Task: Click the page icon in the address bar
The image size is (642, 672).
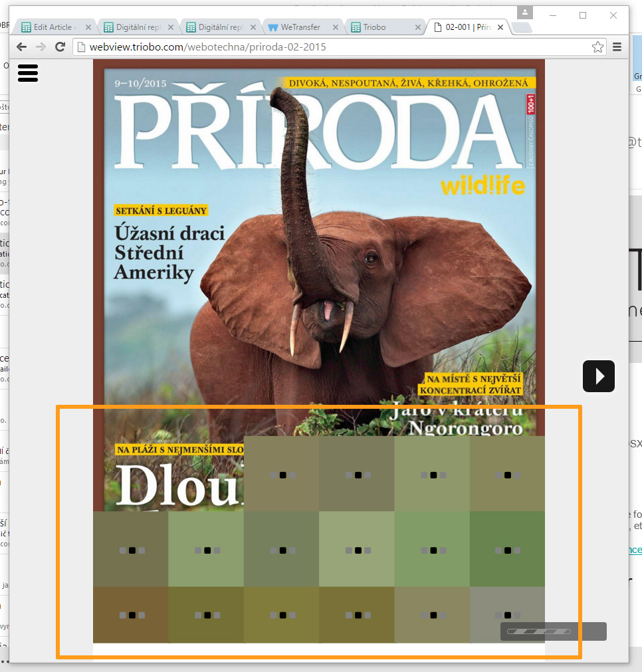Action: click(x=81, y=47)
